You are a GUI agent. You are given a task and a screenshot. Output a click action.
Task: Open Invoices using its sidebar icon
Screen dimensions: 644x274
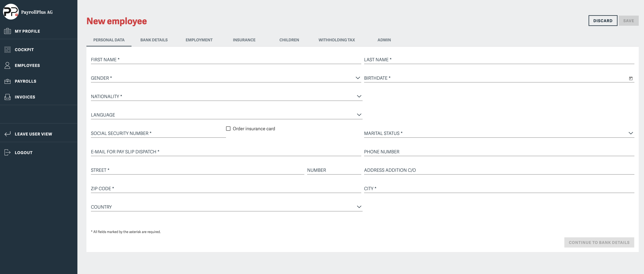point(8,97)
